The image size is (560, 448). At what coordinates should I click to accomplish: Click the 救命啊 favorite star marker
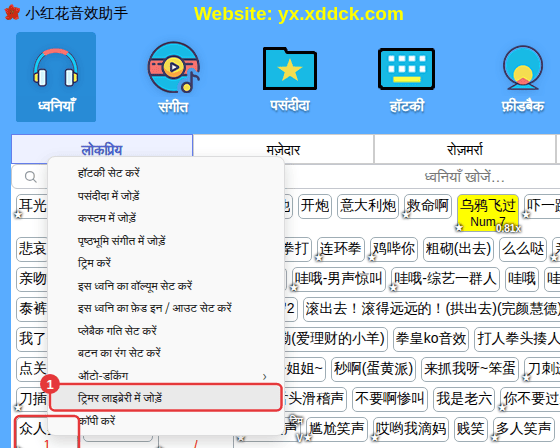point(406,215)
